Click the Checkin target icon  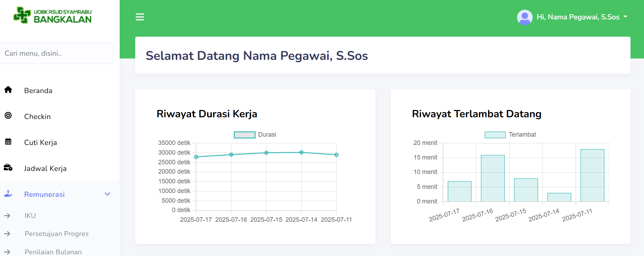[8, 116]
